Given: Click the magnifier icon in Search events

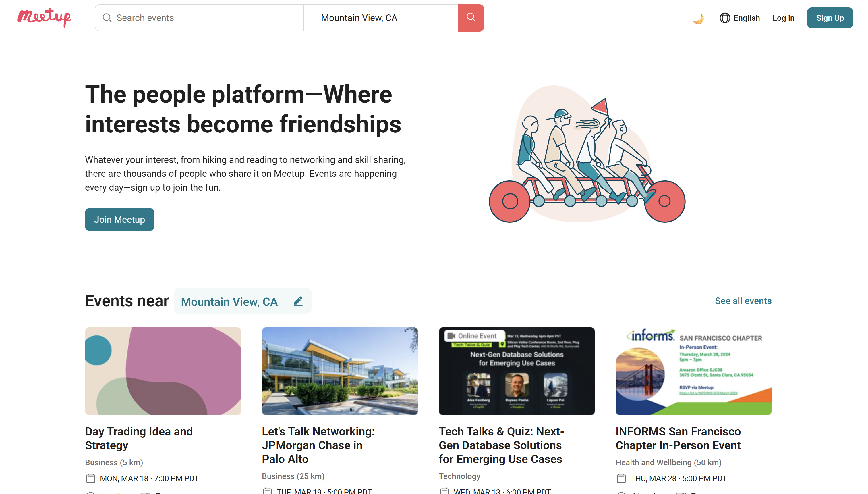Looking at the screenshot, I should point(107,18).
